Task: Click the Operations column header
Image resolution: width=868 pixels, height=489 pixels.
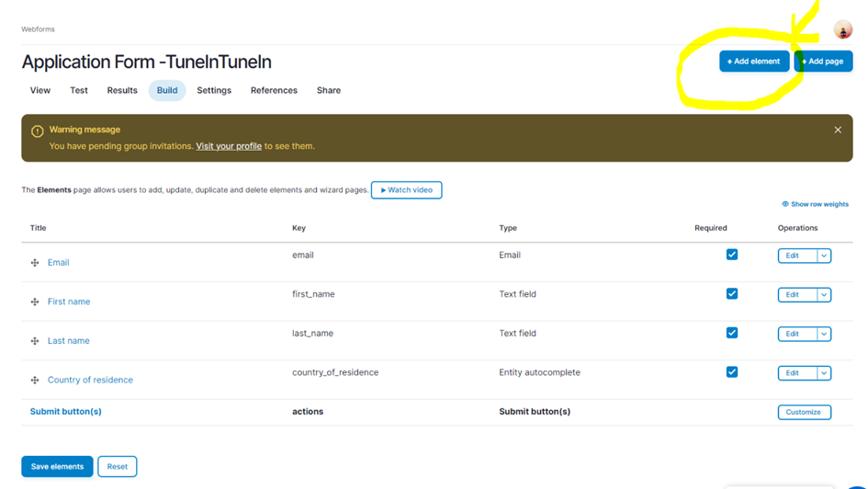Action: tap(797, 228)
